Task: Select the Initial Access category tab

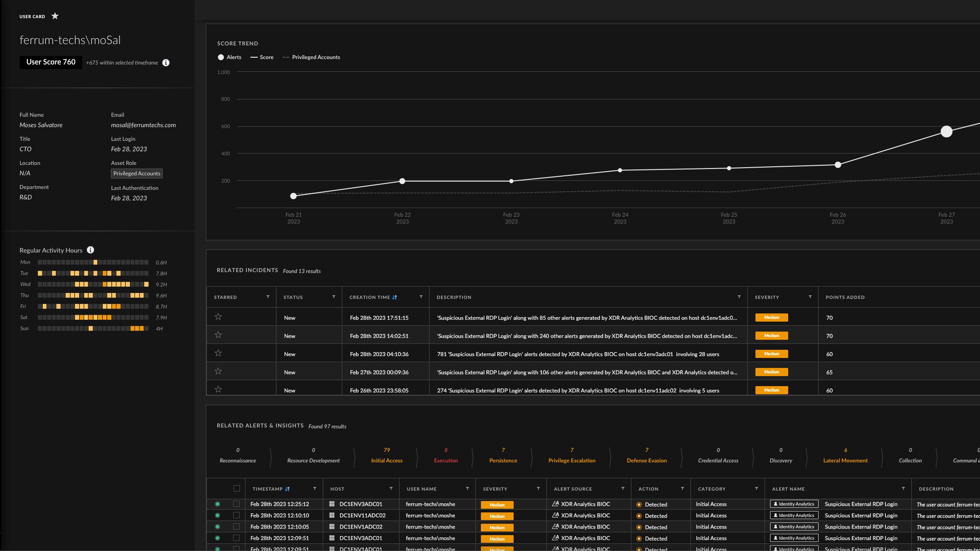Action: [x=386, y=460]
